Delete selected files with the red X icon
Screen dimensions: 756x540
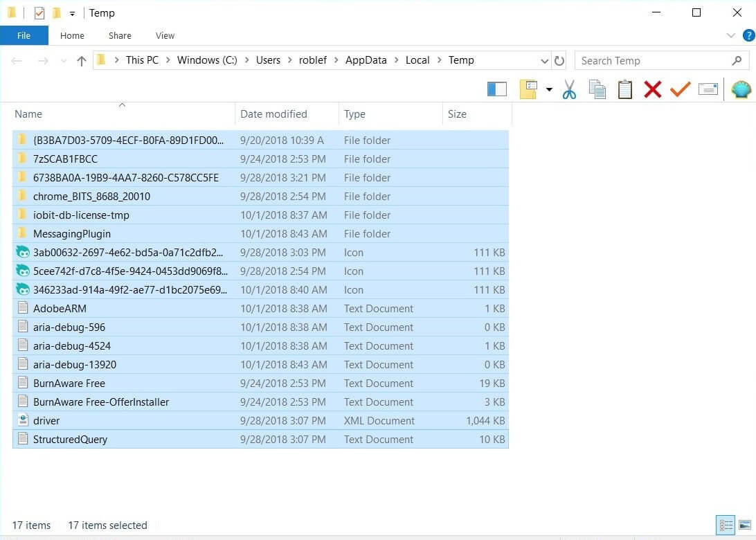pyautogui.click(x=652, y=89)
